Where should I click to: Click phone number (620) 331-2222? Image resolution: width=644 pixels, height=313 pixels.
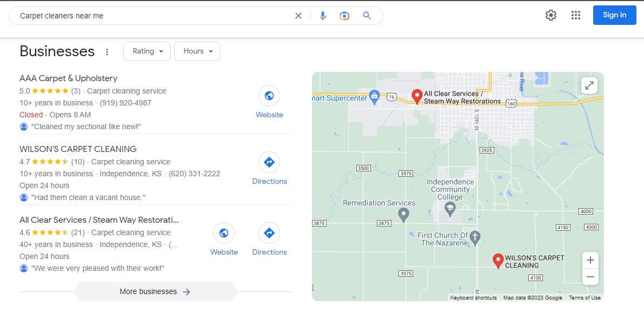pos(194,174)
